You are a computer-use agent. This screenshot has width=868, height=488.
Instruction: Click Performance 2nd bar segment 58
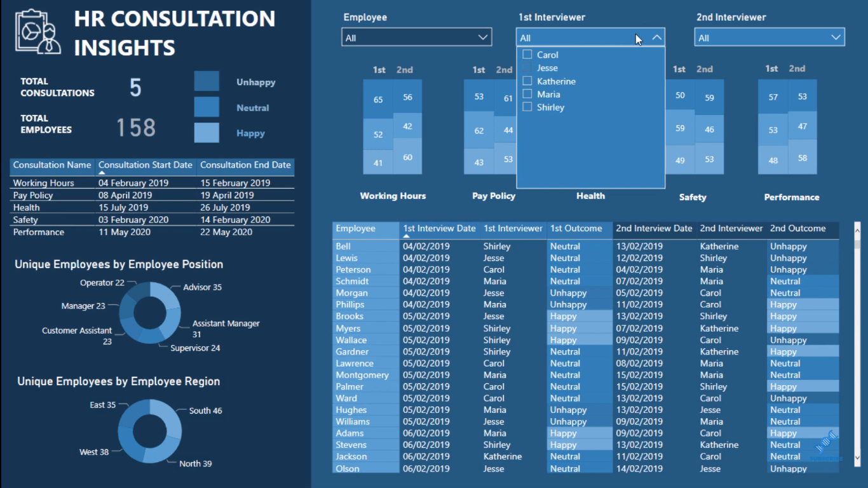point(803,157)
